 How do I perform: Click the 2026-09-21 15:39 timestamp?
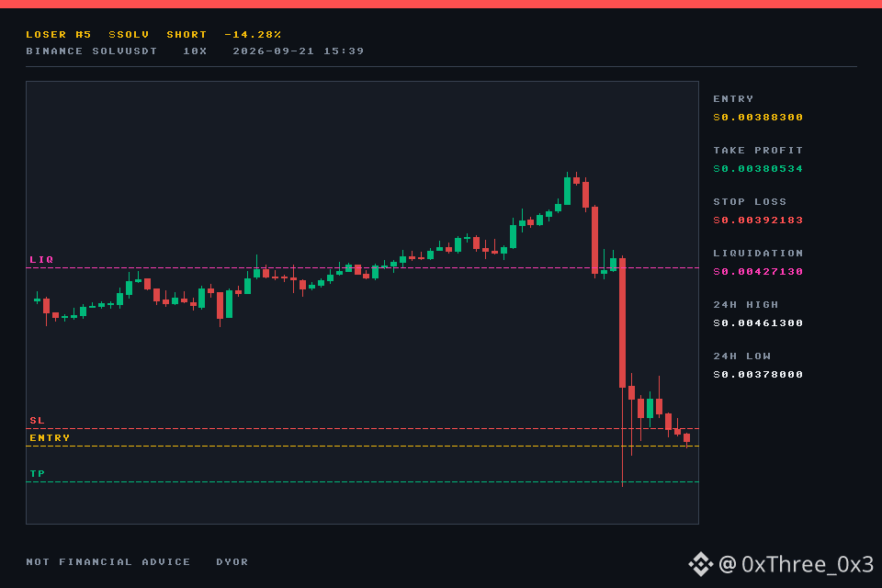(x=298, y=51)
